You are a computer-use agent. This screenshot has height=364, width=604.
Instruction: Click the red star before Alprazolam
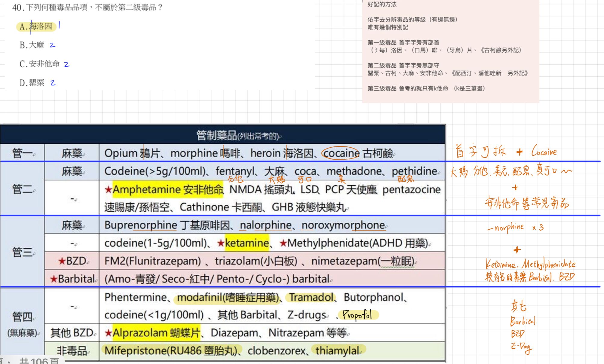tap(108, 333)
